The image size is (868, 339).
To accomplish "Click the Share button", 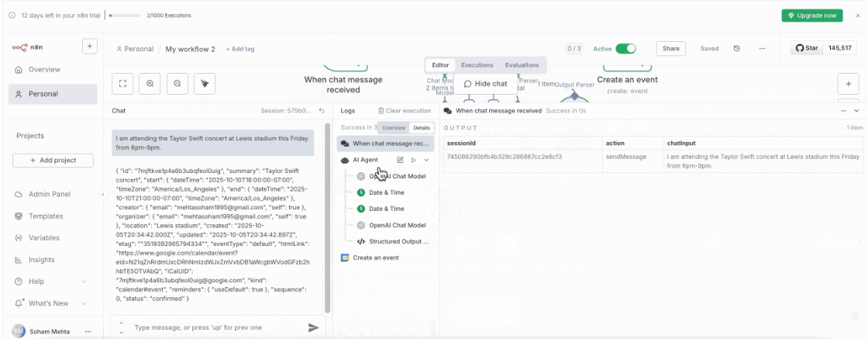I will 671,49.
